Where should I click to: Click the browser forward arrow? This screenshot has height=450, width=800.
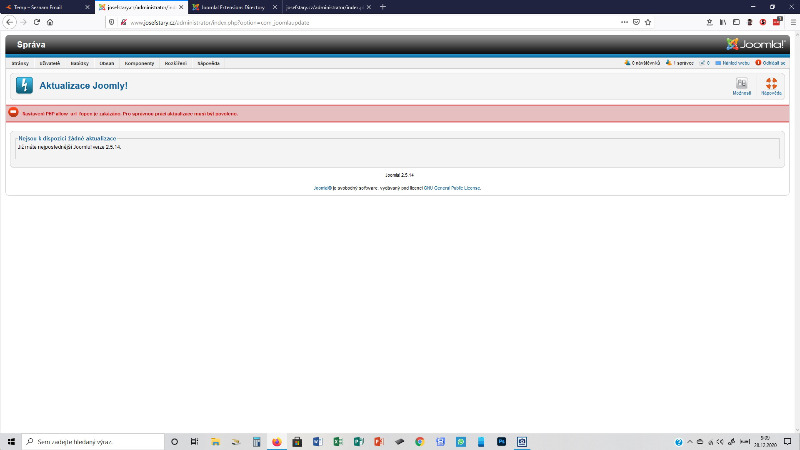click(23, 22)
